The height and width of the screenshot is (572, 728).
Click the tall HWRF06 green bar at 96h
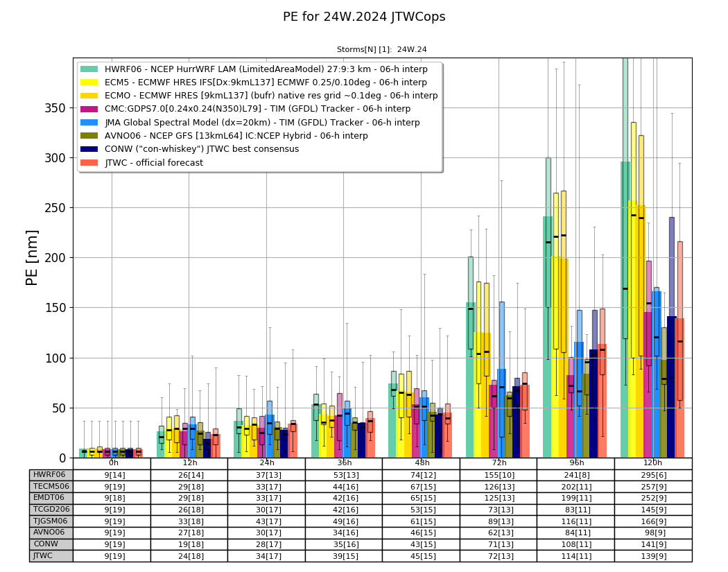(x=547, y=337)
